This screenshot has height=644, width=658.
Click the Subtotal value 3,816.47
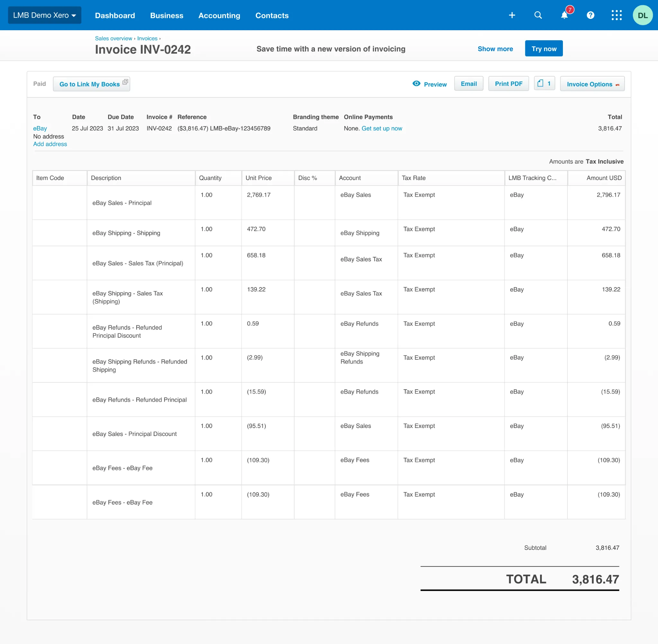point(607,548)
